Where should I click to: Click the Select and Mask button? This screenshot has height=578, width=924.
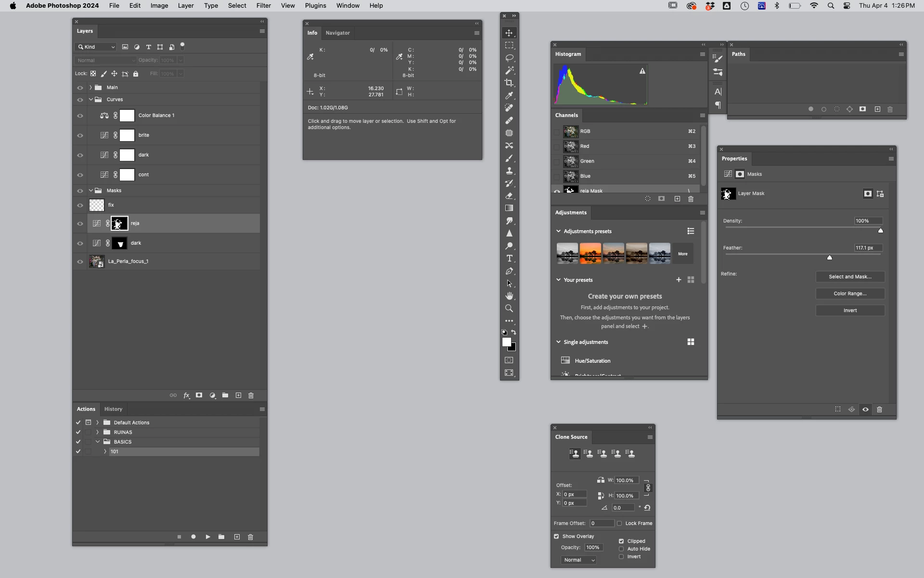pos(850,277)
